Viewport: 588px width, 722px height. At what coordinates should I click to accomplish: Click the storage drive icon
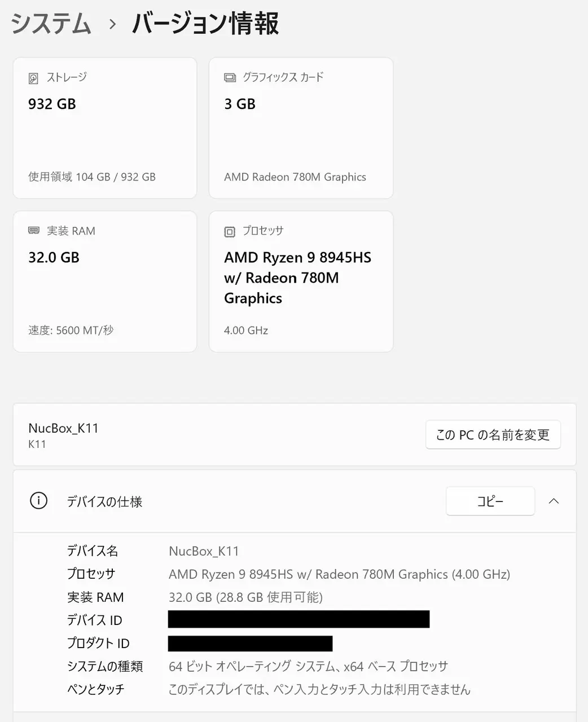(34, 78)
